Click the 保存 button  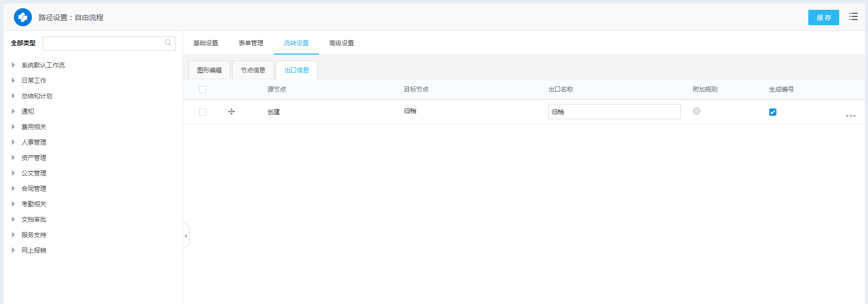point(823,17)
